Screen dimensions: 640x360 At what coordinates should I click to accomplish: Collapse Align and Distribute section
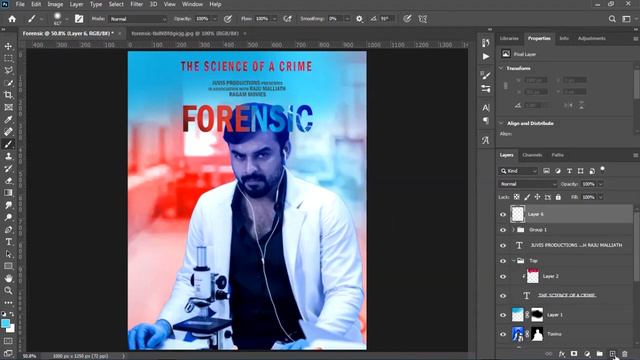point(501,123)
